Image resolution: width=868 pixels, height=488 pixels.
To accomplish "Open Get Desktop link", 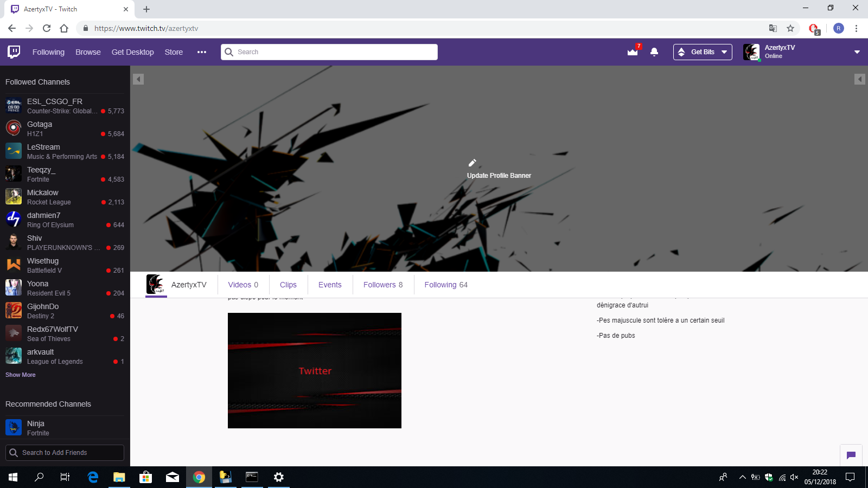I will click(133, 52).
